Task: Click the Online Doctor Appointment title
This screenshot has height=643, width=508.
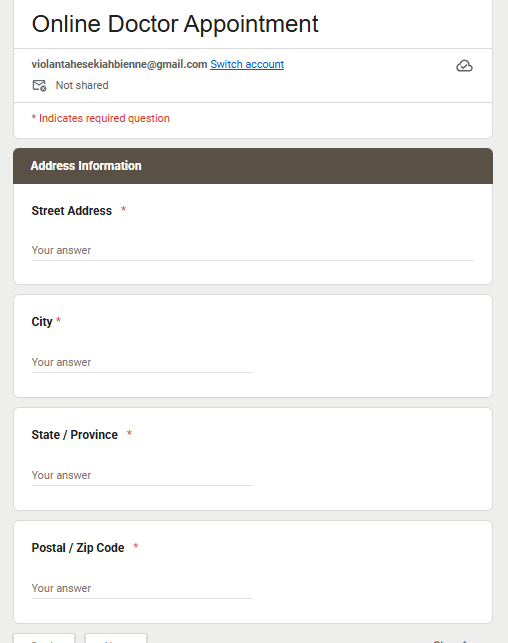Action: pos(175,24)
